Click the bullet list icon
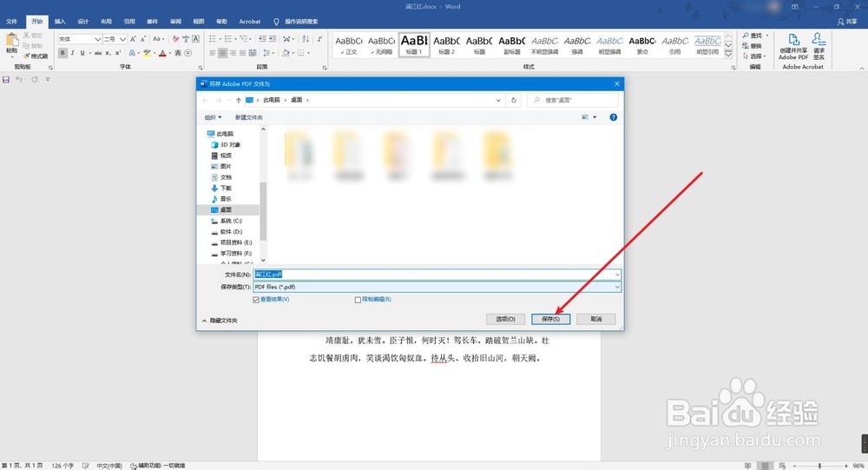Viewport: 868px width, 470px height. point(213,39)
